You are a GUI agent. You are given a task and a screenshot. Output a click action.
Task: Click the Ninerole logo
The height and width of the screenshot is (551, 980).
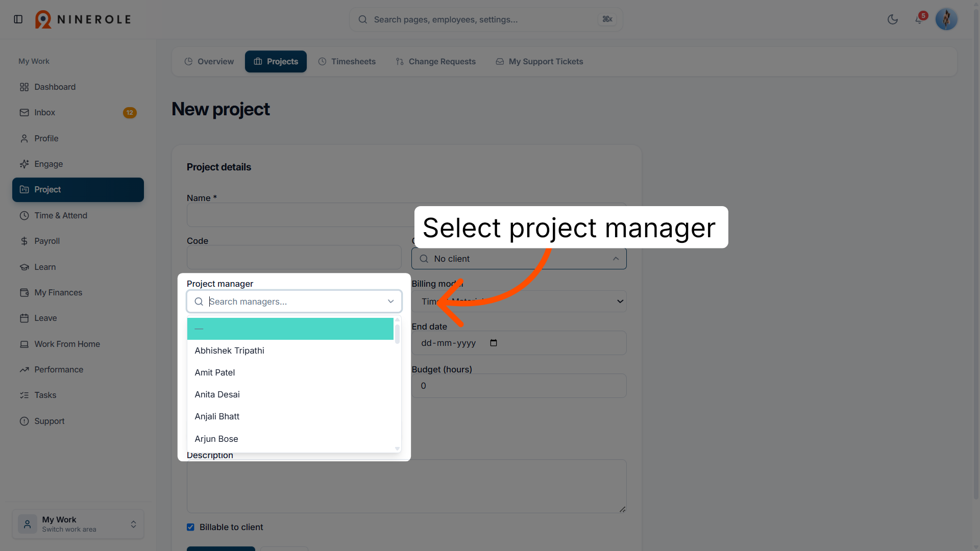pos(83,19)
